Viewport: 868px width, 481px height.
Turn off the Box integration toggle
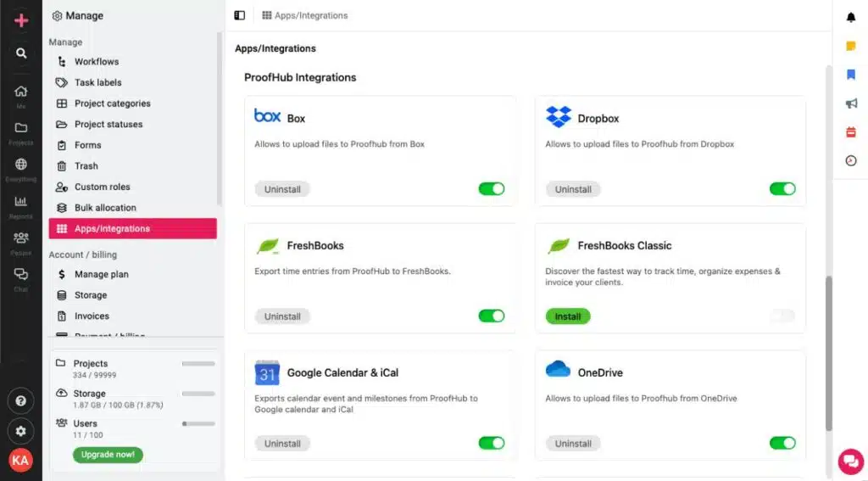tap(492, 189)
